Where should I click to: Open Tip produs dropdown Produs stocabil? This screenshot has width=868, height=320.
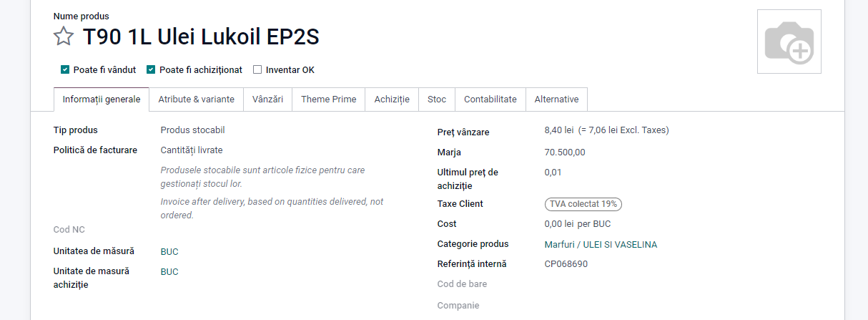[192, 130]
